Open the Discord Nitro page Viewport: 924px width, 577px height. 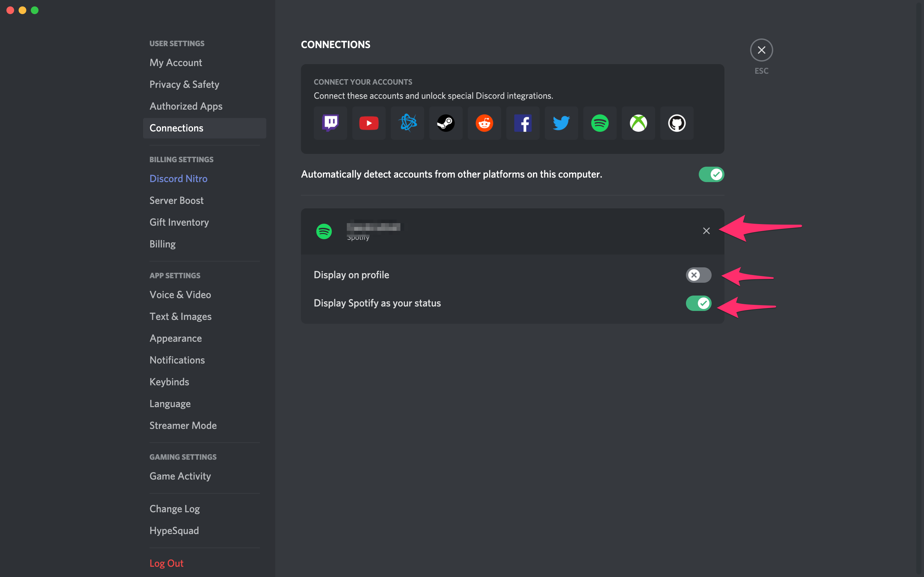[178, 178]
